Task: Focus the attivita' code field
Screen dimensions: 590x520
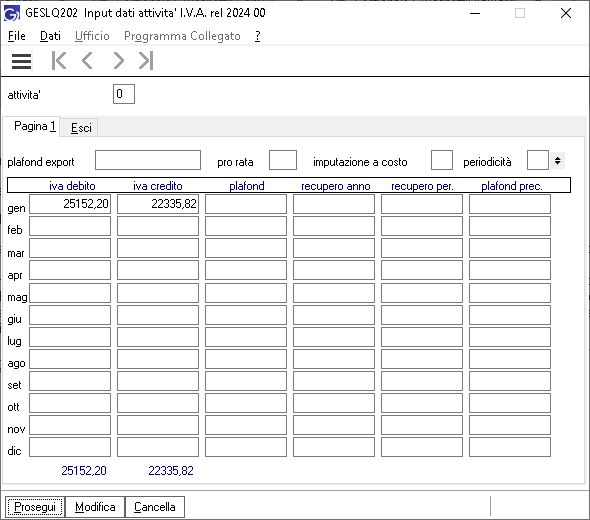Action: pos(124,94)
